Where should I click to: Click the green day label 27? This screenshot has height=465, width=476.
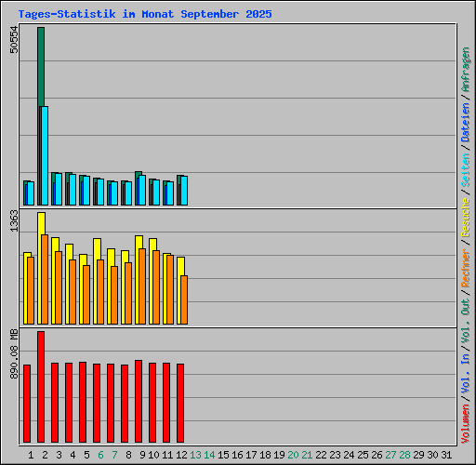390,455
